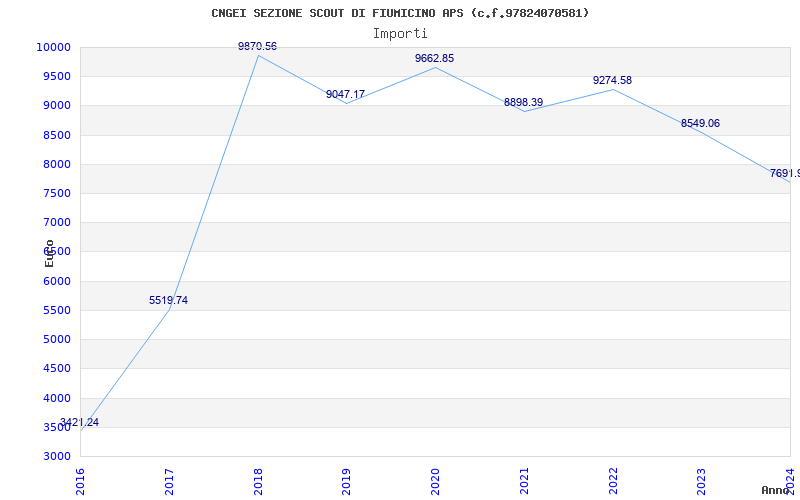Click the 8000 y-axis tick label

(56, 164)
